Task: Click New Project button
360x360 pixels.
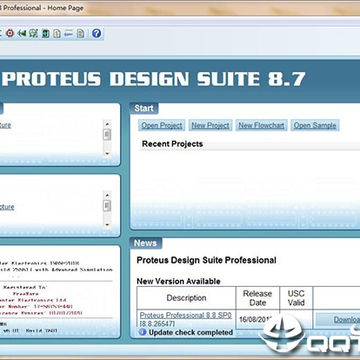Action: (210, 125)
